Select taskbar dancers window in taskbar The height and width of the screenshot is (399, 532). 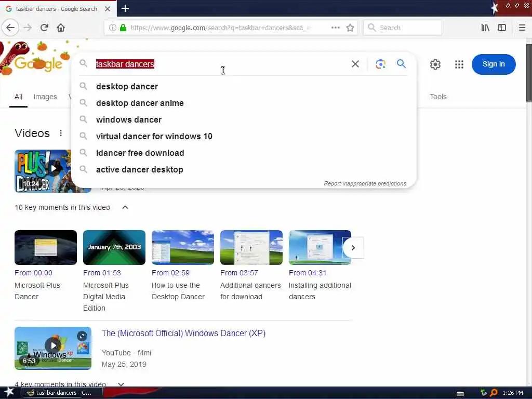(x=61, y=393)
